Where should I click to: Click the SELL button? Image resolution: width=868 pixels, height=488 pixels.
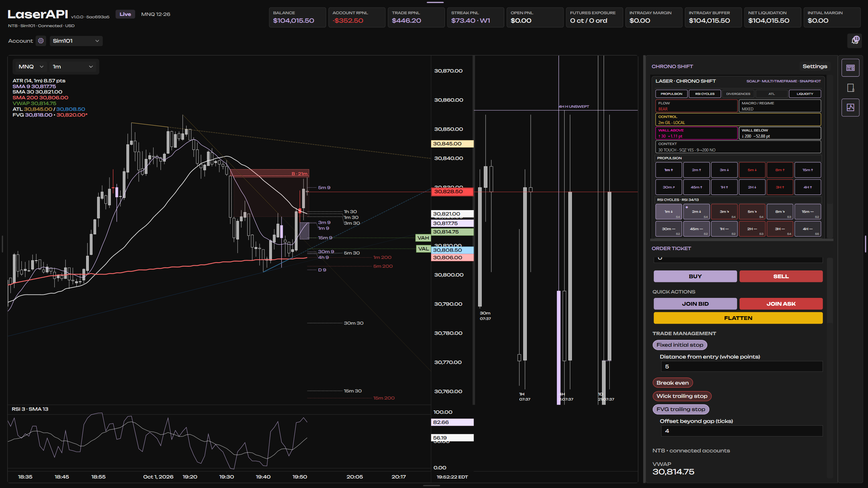(781, 277)
